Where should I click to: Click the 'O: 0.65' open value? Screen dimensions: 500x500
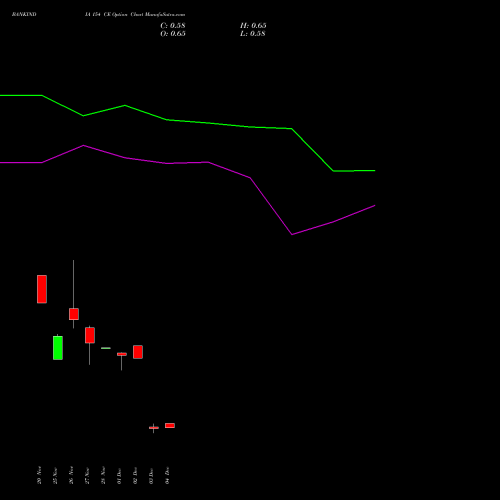173,34
